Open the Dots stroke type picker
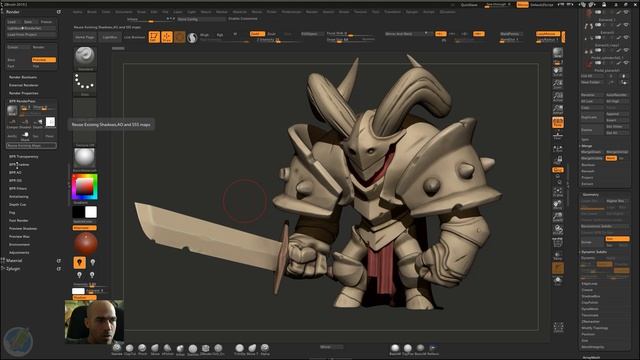The image size is (640, 360). click(85, 84)
